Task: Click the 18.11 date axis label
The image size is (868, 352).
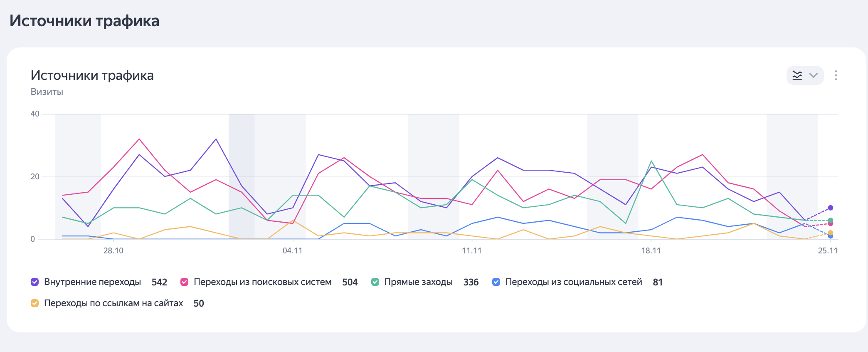Action: point(651,251)
